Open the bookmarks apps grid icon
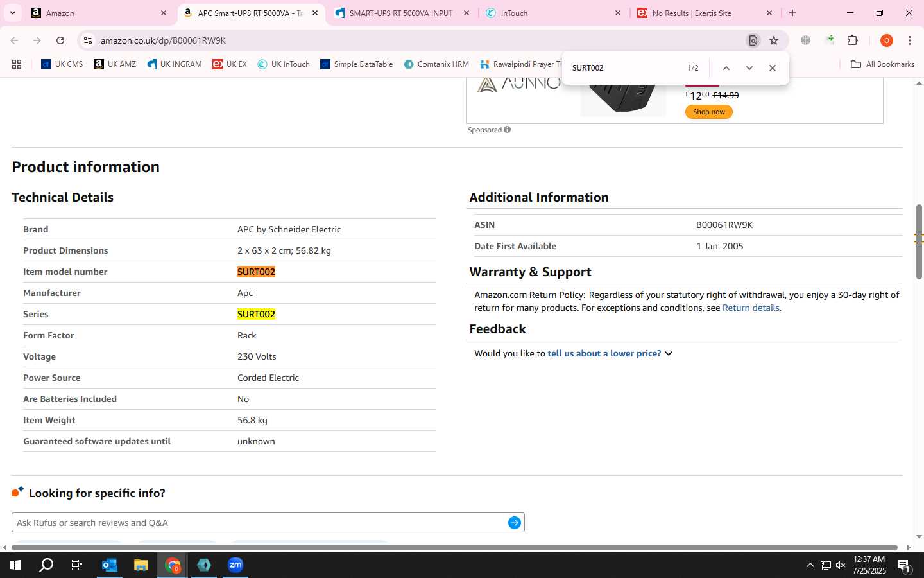This screenshot has width=924, height=578. [x=17, y=64]
